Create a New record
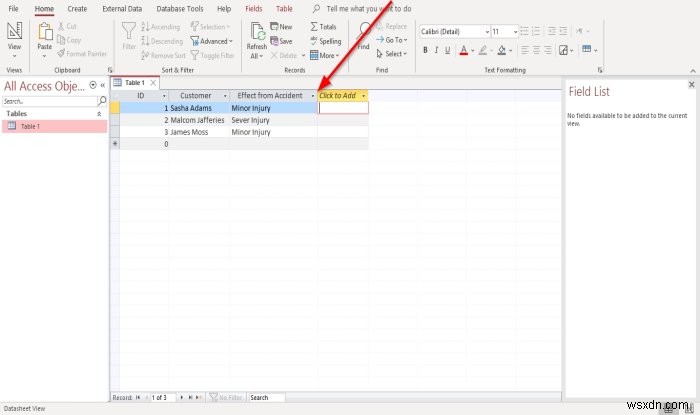The height and width of the screenshot is (415, 700). [x=281, y=27]
